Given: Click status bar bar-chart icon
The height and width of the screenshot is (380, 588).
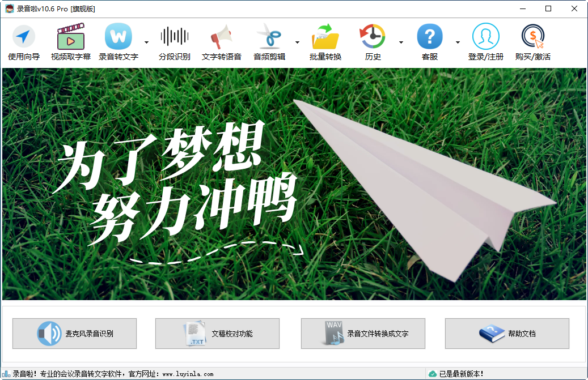Looking at the screenshot, I should (x=6, y=374).
